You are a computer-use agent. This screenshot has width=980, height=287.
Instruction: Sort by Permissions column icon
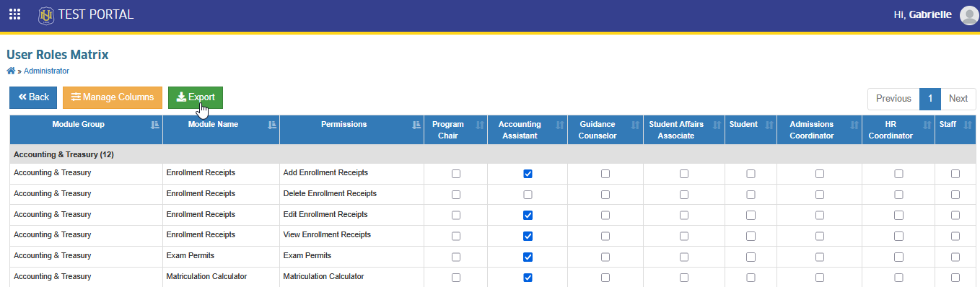(x=416, y=125)
